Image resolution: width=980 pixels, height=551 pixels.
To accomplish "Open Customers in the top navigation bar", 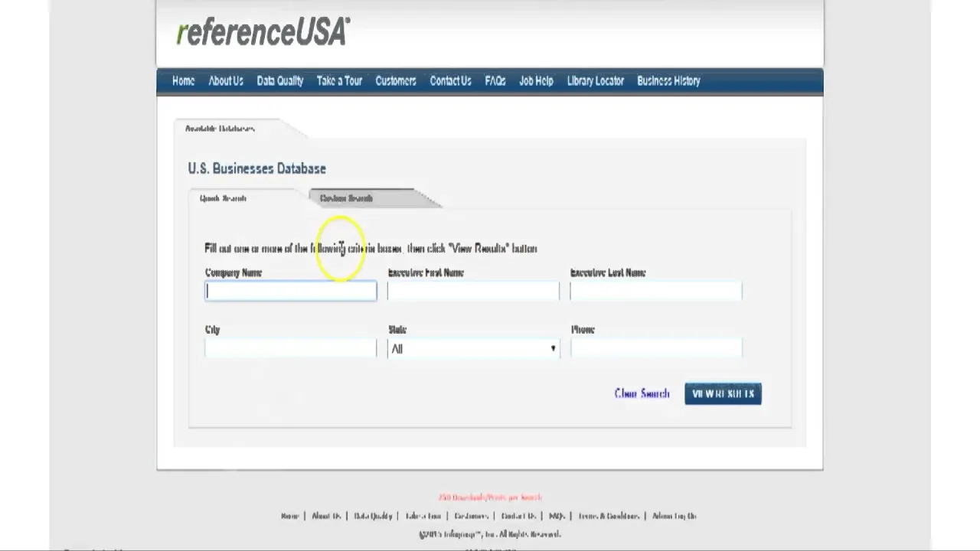I will tap(396, 80).
